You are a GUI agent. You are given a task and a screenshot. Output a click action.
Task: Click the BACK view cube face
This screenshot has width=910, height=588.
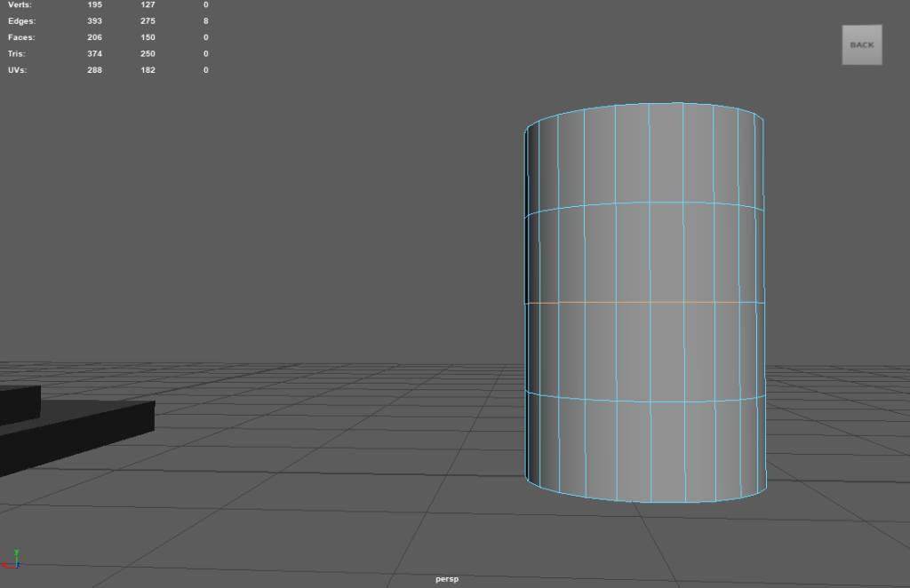(x=861, y=44)
